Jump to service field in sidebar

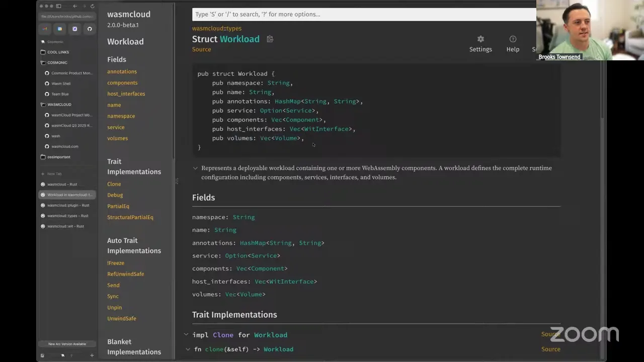point(116,127)
